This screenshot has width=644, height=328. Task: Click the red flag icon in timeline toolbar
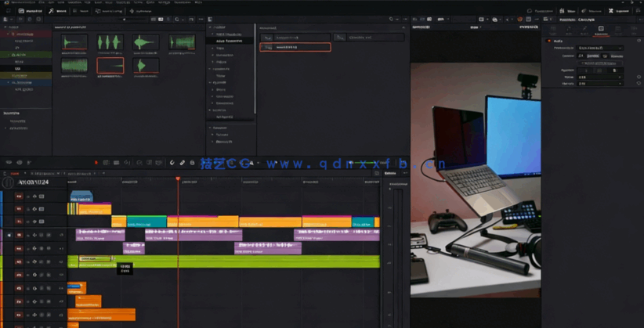point(96,163)
